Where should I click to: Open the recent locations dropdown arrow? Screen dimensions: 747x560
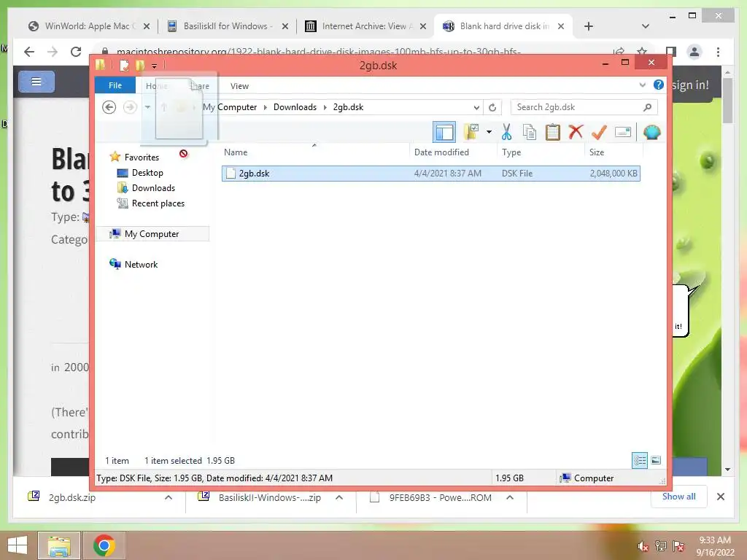click(x=147, y=107)
